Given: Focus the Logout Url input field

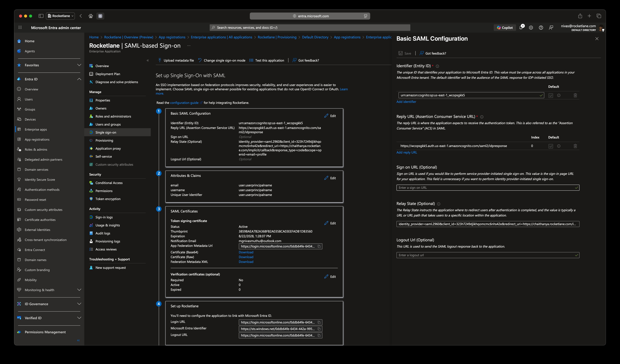Looking at the screenshot, I should 488,255.
